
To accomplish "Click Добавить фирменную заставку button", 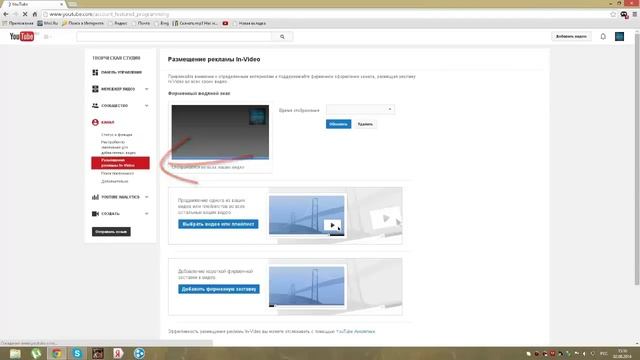I will (x=219, y=289).
